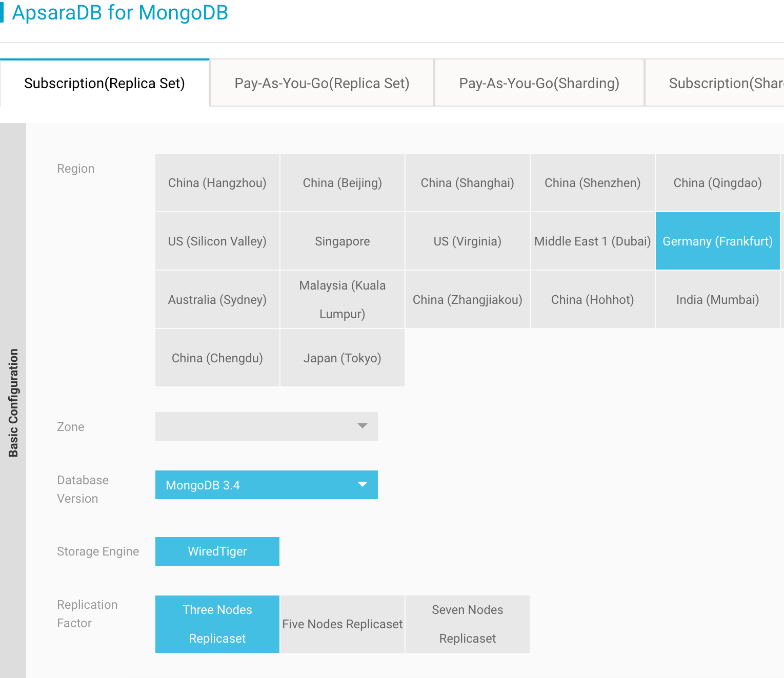Select China (Qingdao) region
784x678 pixels.
(718, 183)
